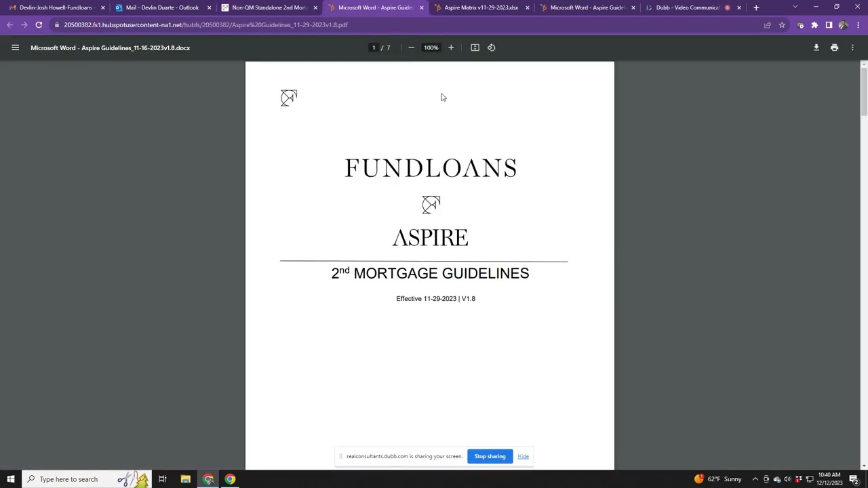Select the 100% zoom level field
868x488 pixels.
[x=431, y=47]
